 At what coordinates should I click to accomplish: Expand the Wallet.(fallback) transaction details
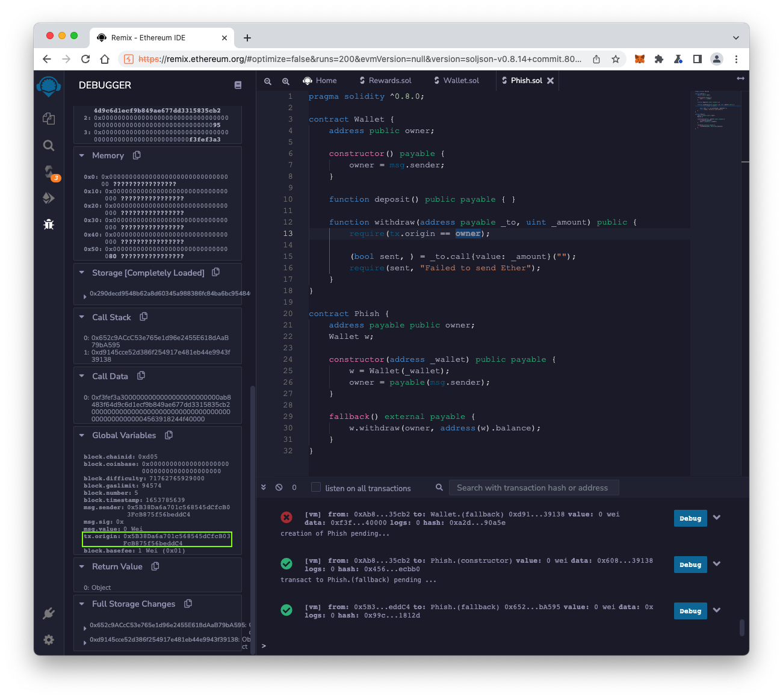coord(717,518)
